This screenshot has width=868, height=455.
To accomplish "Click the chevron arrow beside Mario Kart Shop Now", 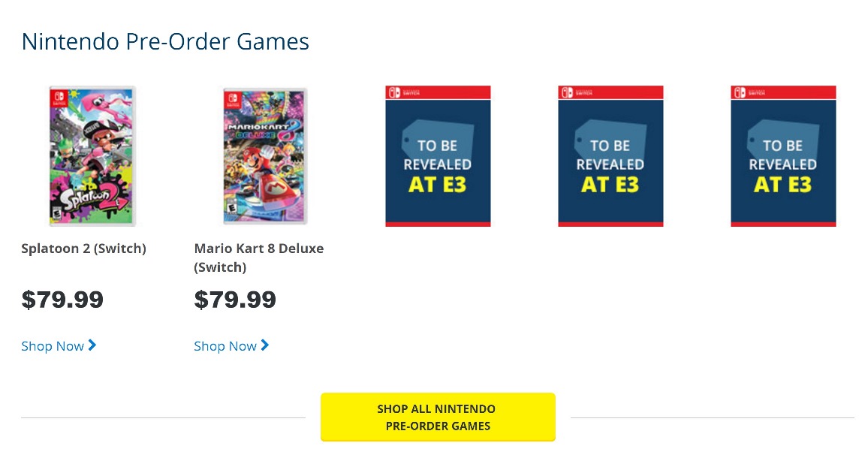I will point(265,345).
